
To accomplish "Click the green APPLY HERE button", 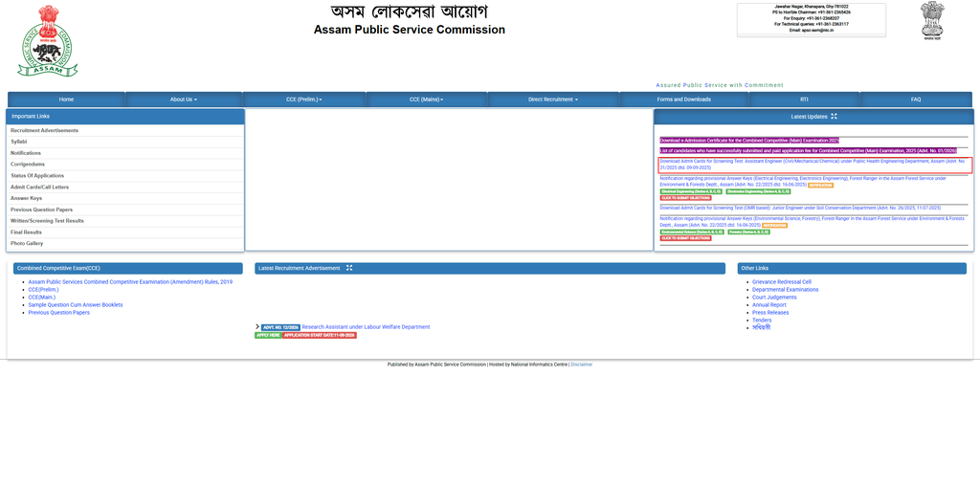I will pyautogui.click(x=268, y=336).
